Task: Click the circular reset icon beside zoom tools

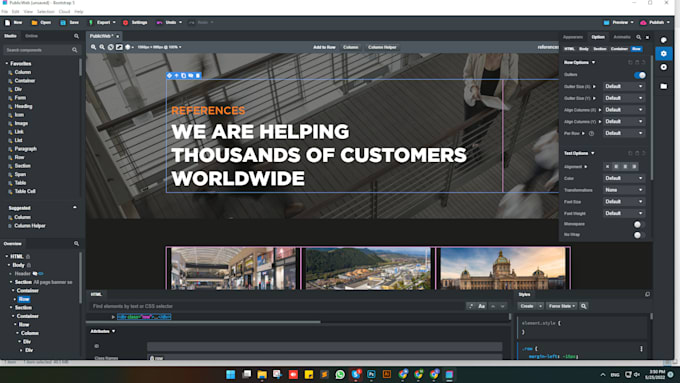Action: [x=111, y=47]
